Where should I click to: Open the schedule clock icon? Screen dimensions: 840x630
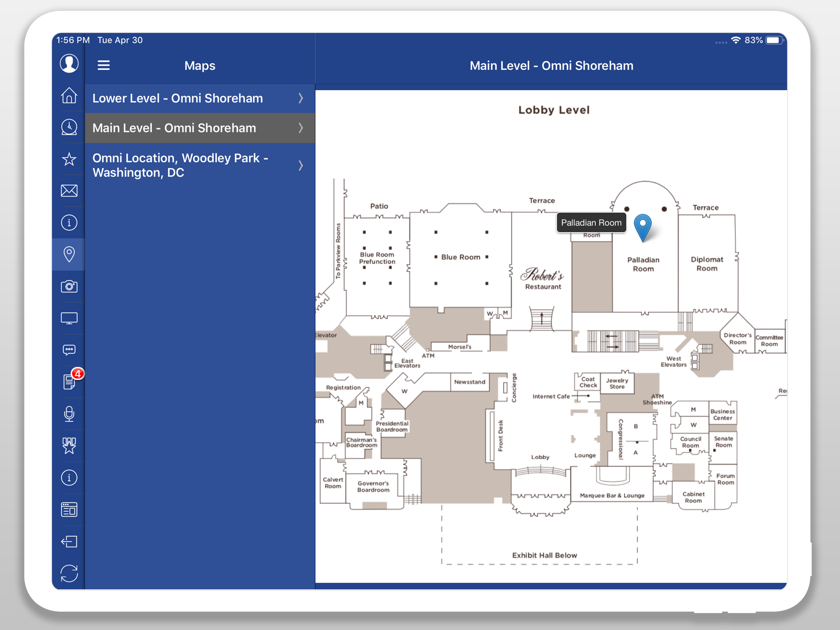pyautogui.click(x=69, y=127)
